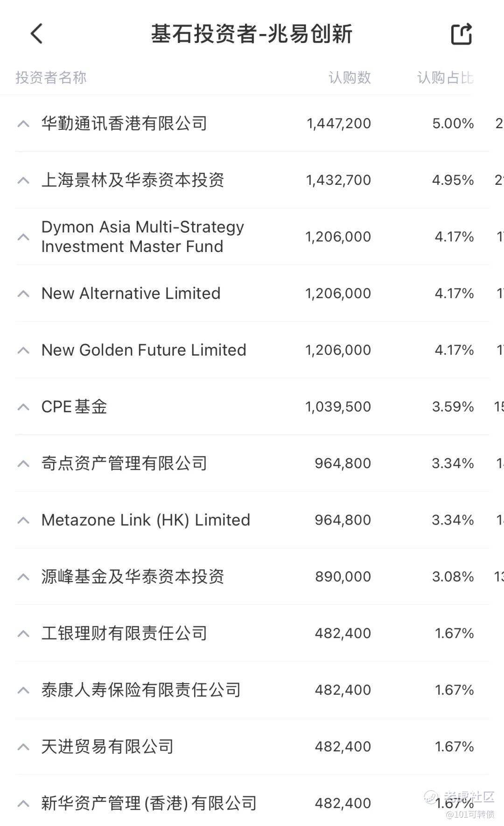
Task: Collapse chevron beside 源峰基金及华泰资本投资
Action: click(x=23, y=577)
